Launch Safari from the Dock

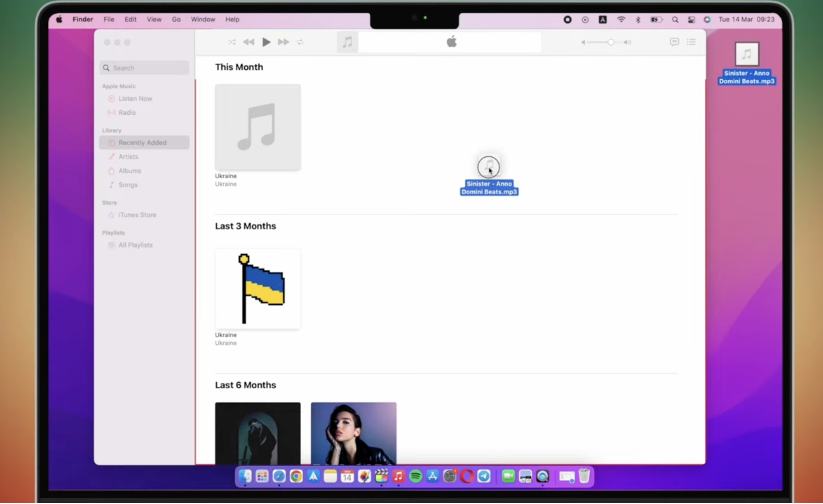(x=279, y=476)
